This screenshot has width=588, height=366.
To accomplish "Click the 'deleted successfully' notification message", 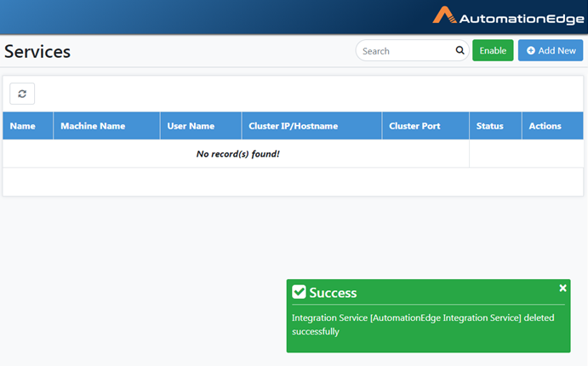I will coord(423,324).
